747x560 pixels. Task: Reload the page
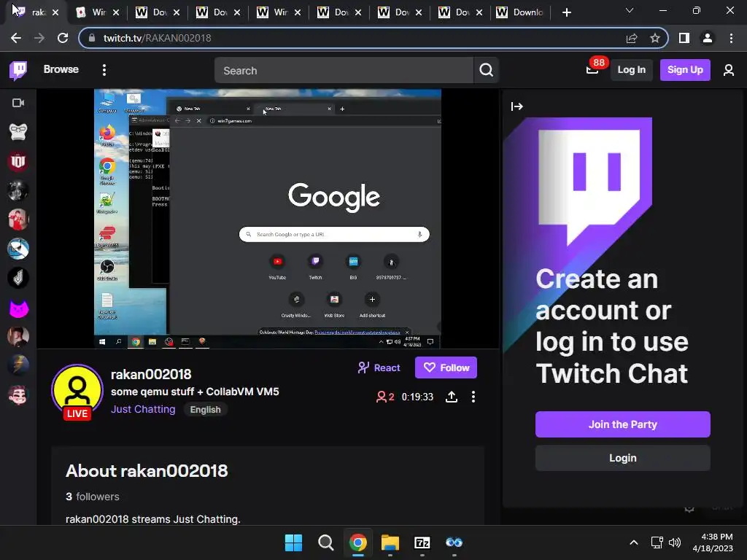point(63,38)
